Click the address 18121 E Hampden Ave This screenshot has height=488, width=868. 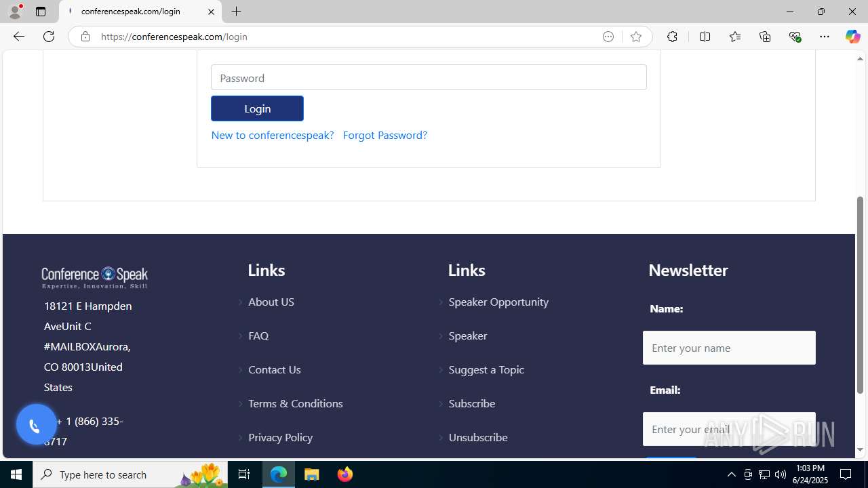[88, 316]
